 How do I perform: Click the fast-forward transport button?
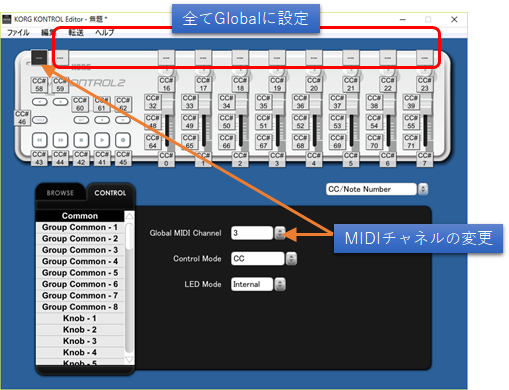(x=60, y=140)
